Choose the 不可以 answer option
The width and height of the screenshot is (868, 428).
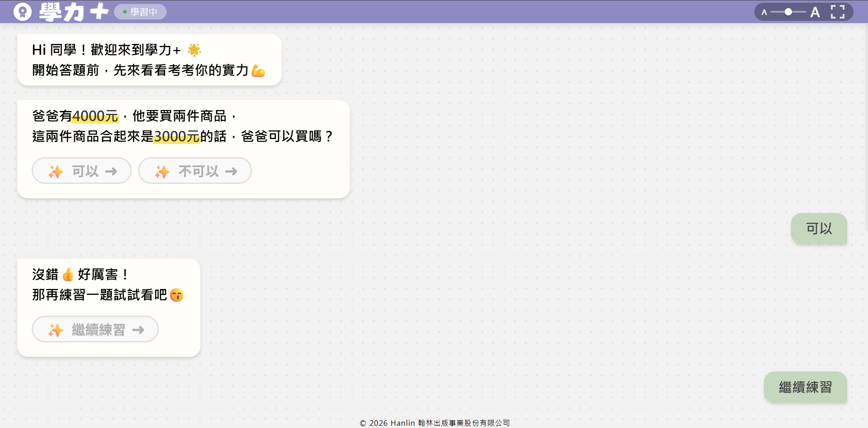(195, 171)
